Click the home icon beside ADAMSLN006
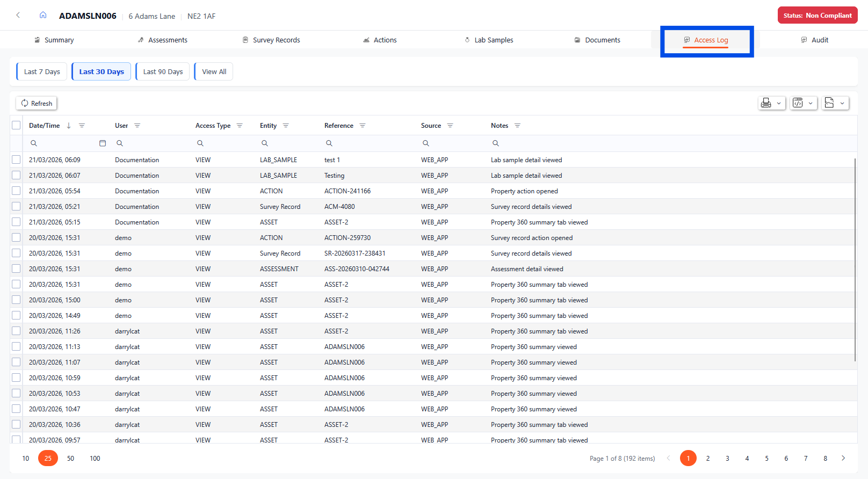 coord(43,15)
